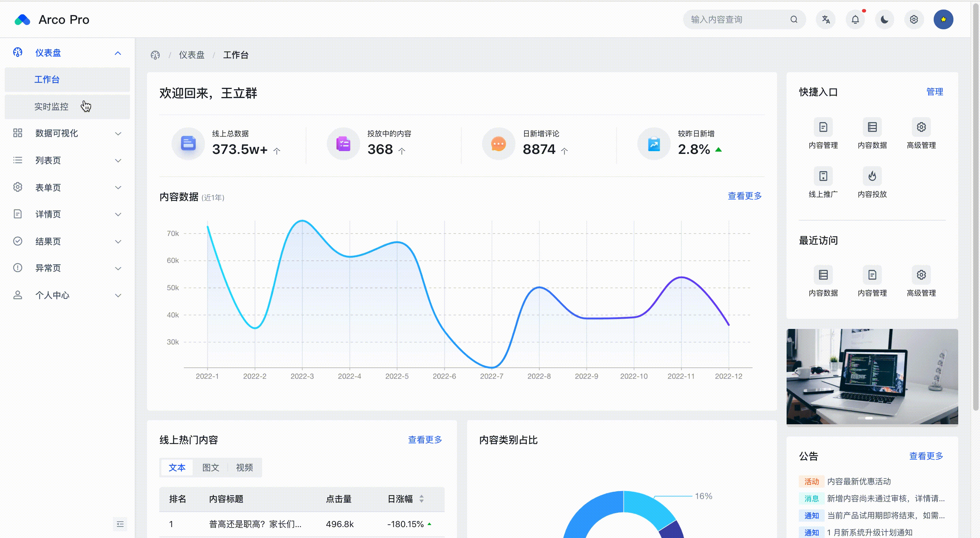This screenshot has width=980, height=538.
Task: Click the language switch icon
Action: pyautogui.click(x=825, y=19)
